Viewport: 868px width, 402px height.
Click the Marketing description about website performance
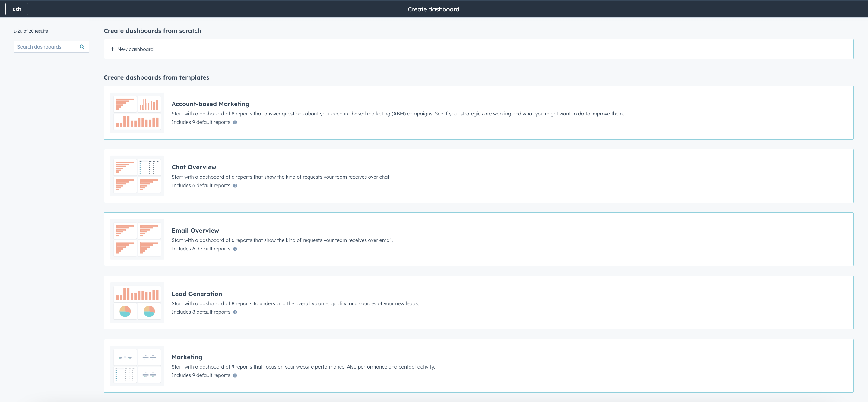303,367
